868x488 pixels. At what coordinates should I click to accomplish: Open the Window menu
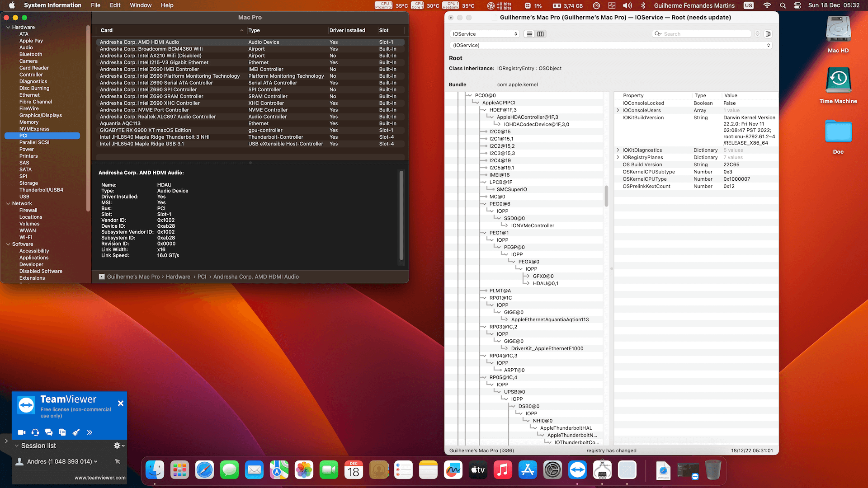(x=141, y=5)
